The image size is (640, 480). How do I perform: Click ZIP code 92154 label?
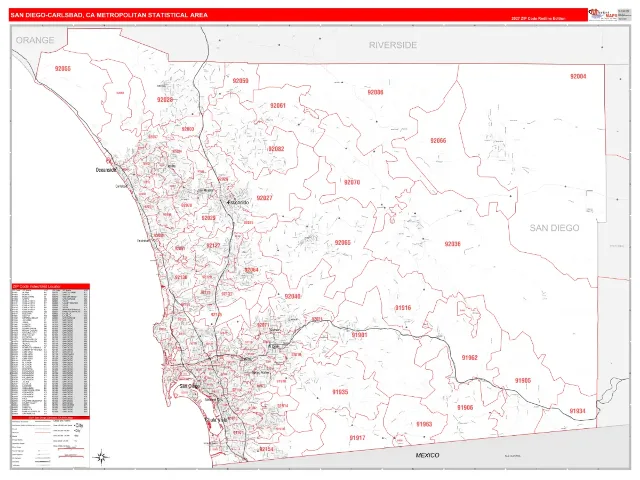click(x=266, y=449)
